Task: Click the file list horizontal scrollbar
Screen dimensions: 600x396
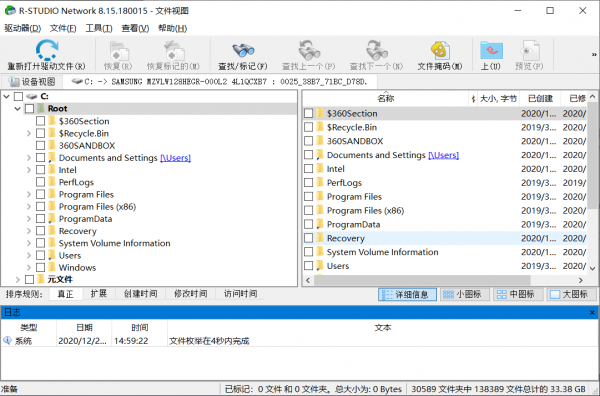Action: point(422,280)
